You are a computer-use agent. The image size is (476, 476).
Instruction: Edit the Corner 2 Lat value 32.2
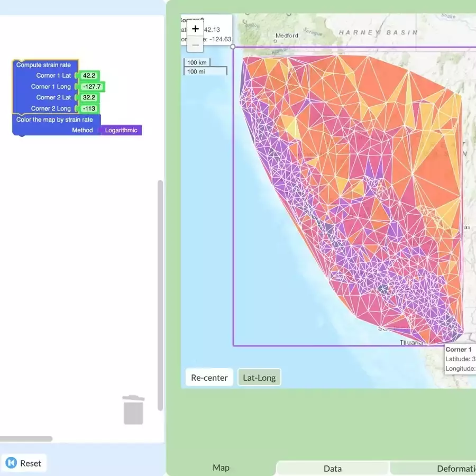(x=88, y=97)
